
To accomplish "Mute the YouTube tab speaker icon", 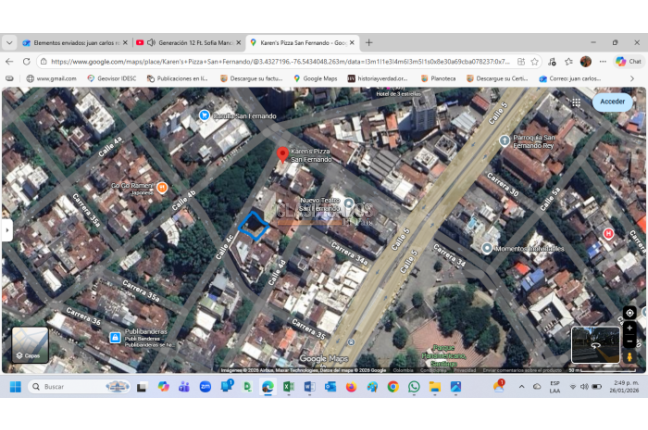I will coord(151,43).
